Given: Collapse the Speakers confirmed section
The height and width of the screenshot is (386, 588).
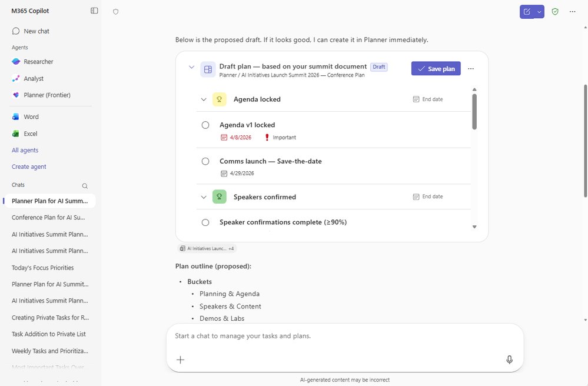Looking at the screenshot, I should pos(203,197).
